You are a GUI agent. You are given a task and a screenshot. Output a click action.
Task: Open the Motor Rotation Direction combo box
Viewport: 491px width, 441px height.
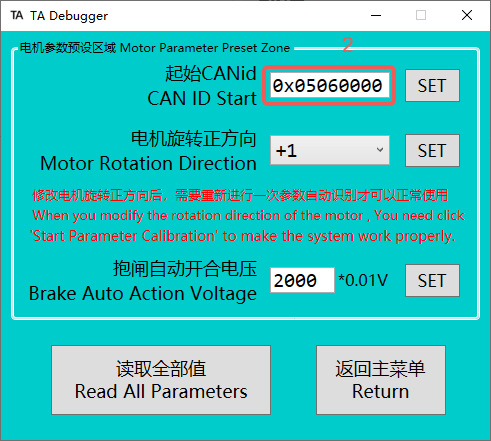(330, 150)
